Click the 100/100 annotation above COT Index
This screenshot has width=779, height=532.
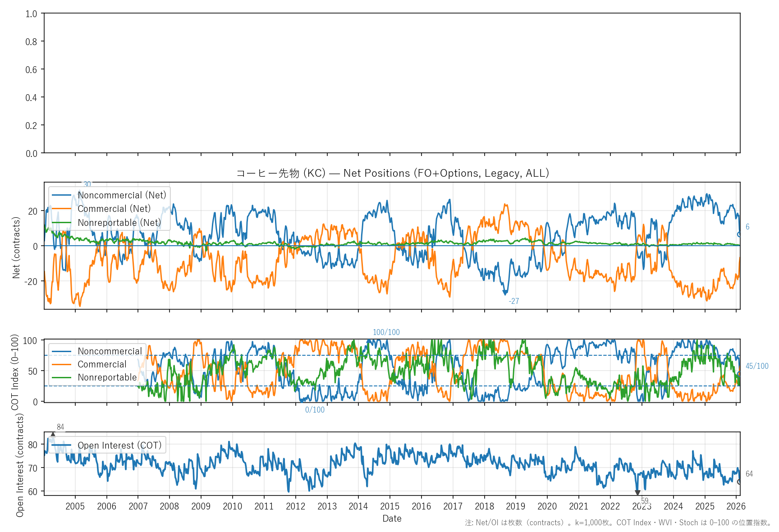386,332
